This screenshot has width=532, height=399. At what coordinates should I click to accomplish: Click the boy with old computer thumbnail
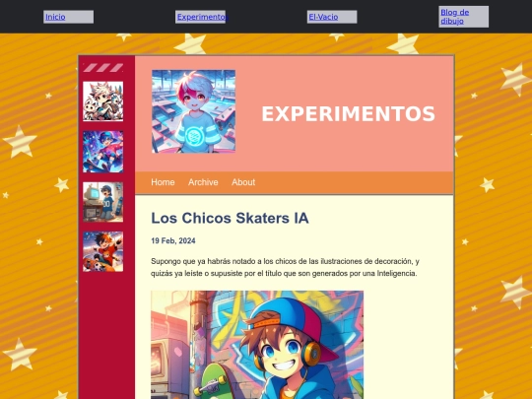(103, 202)
